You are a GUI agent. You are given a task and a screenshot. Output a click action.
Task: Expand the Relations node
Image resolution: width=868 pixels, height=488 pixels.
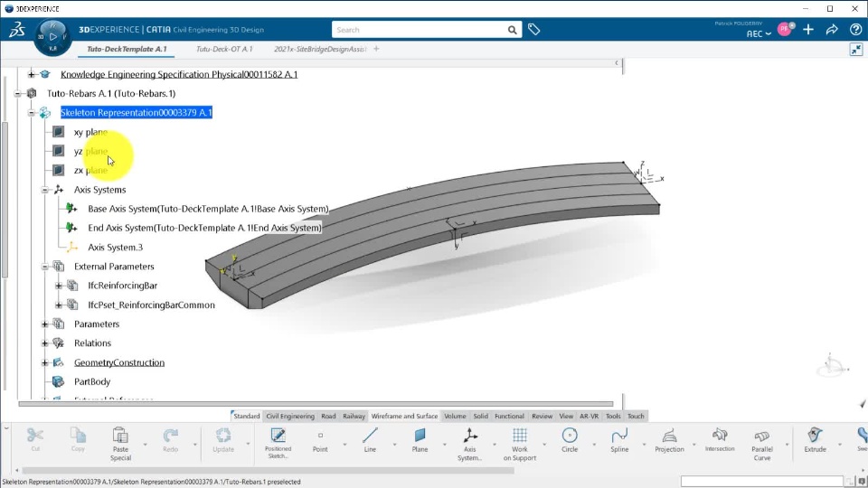[x=45, y=343]
